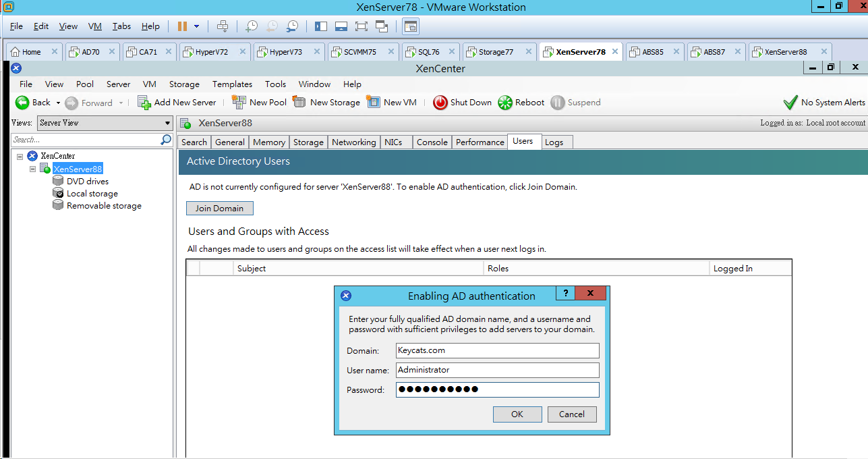Click the green Back arrow icon
This screenshot has height=459, width=868.
22,103
